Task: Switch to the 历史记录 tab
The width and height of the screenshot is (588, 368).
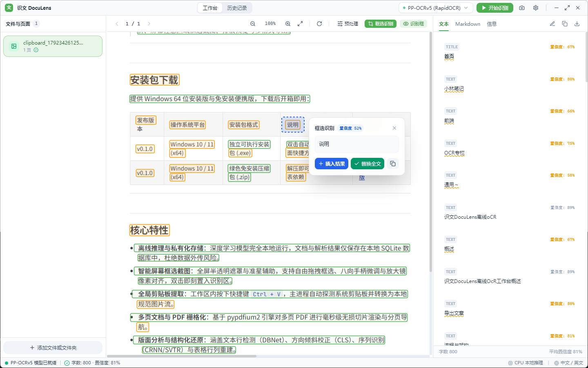Action: click(237, 8)
